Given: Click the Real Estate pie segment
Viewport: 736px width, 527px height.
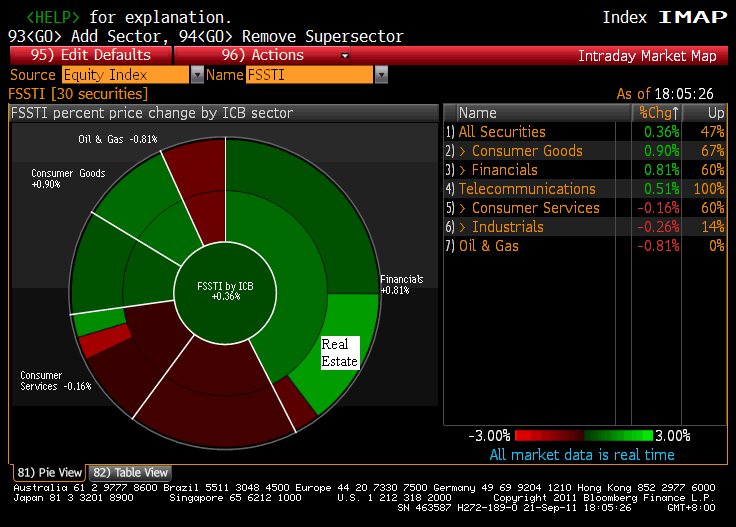Looking at the screenshot, I should (339, 353).
